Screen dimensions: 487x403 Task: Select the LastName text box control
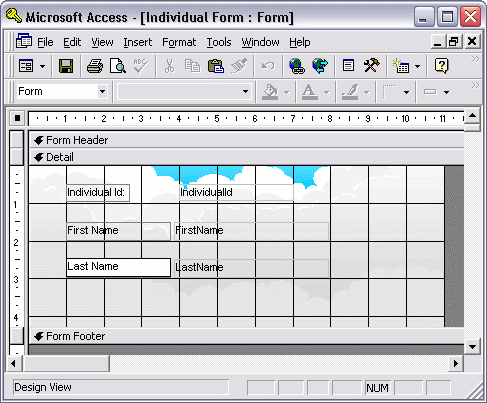click(251, 268)
